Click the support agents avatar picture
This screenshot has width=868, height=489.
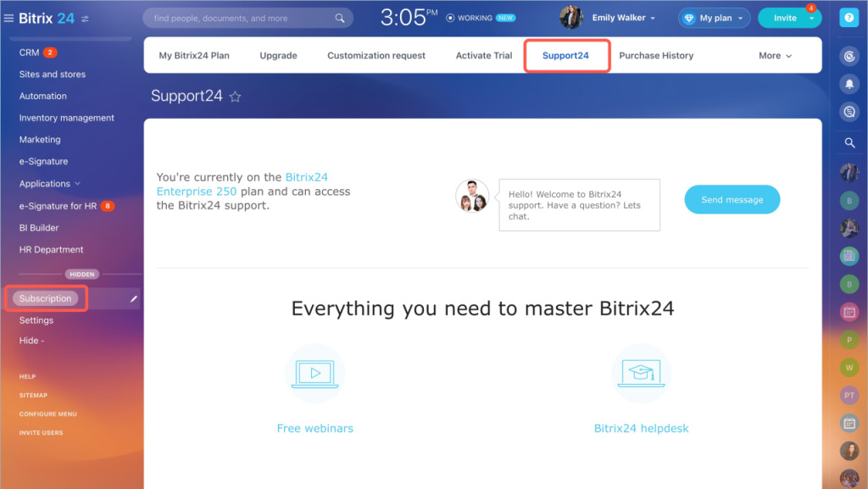472,196
